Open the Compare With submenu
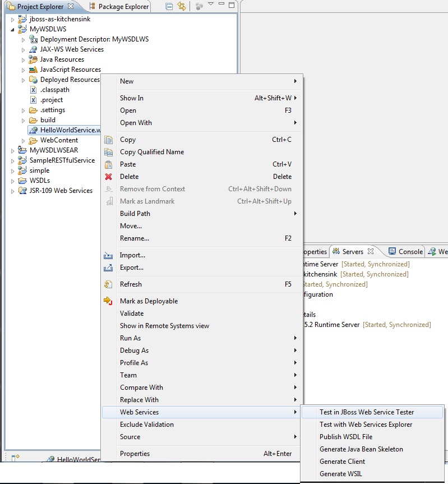 [x=202, y=388]
